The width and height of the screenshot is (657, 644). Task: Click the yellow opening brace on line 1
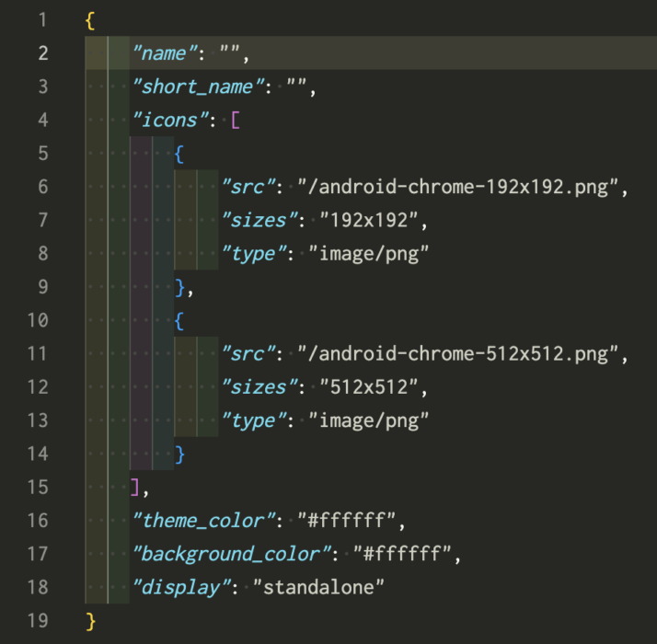click(89, 20)
